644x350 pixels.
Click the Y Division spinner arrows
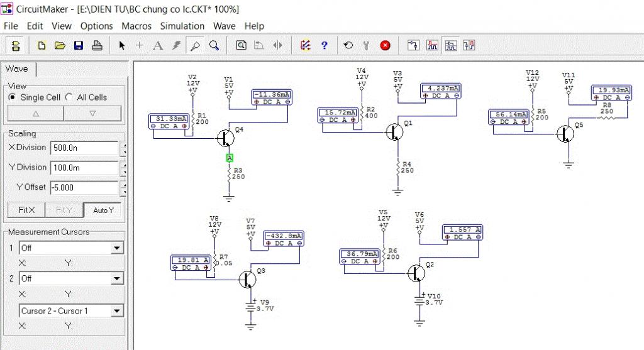(123, 168)
